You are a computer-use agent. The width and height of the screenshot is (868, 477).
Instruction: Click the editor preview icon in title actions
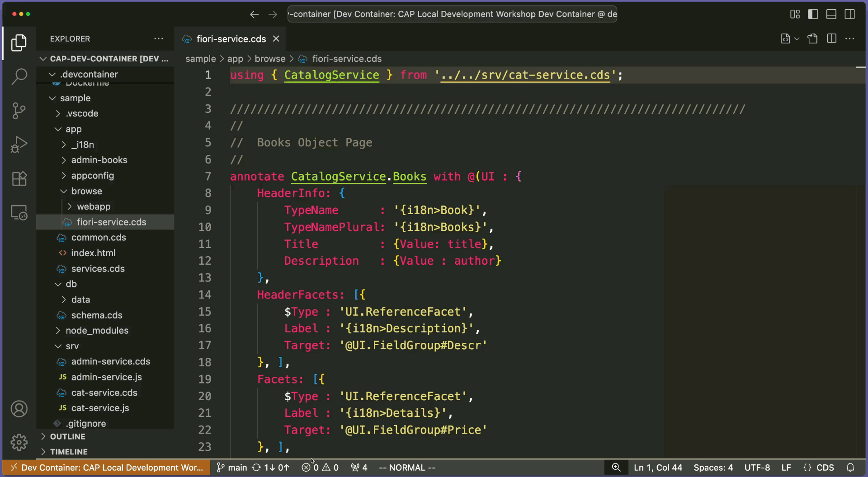(786, 39)
